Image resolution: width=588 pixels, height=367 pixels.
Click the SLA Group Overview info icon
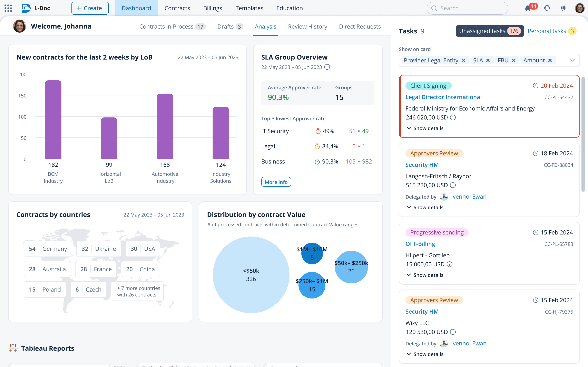tap(327, 67)
